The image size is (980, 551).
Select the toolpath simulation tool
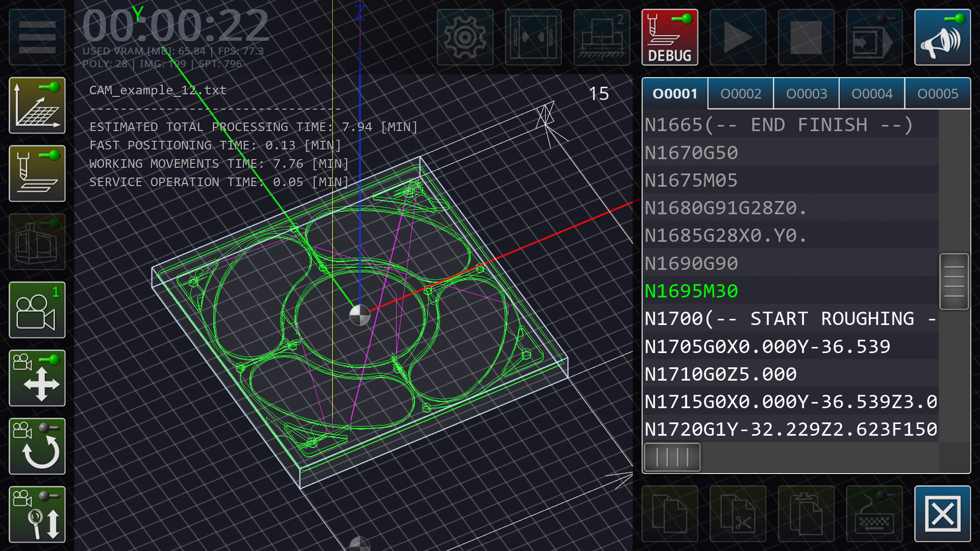37,174
